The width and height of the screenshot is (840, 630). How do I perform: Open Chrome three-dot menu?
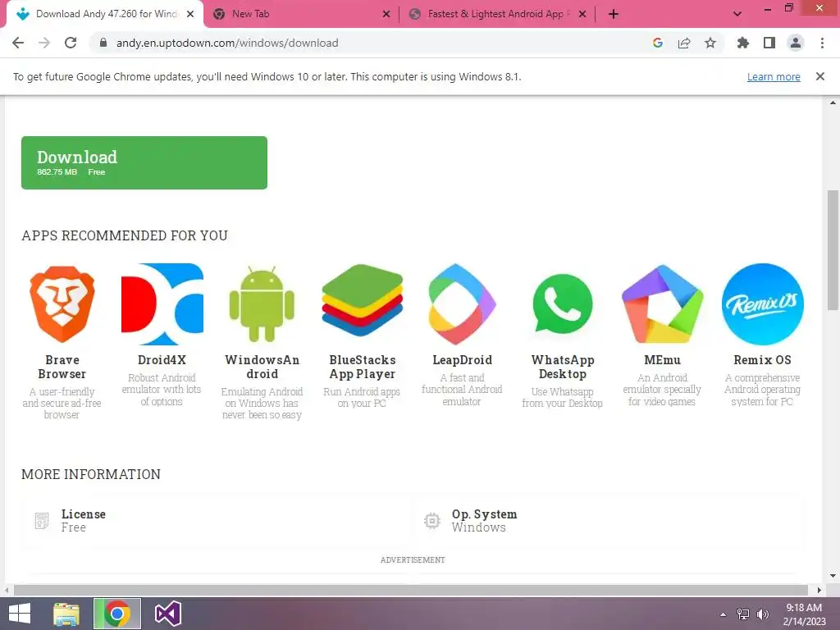click(x=822, y=43)
